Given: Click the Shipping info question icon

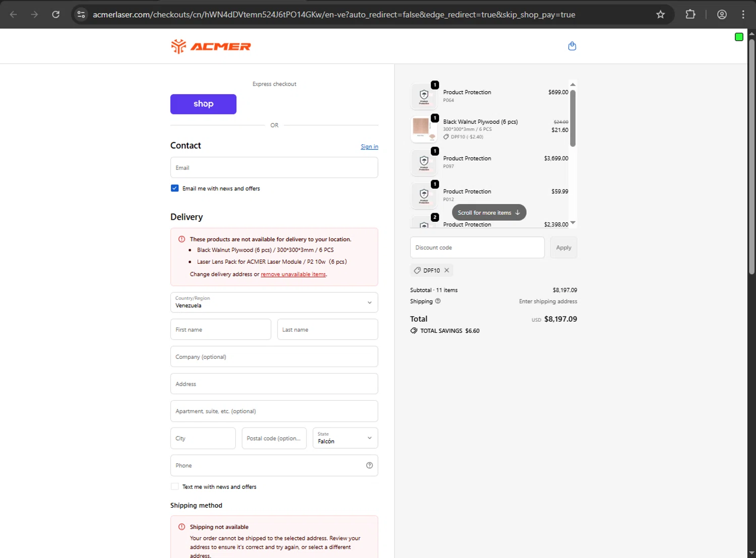Looking at the screenshot, I should (x=438, y=301).
